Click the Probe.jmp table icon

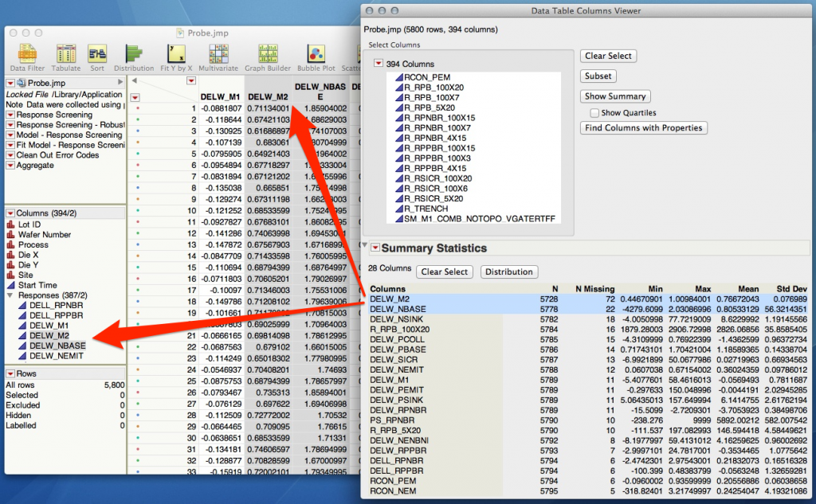(x=22, y=83)
